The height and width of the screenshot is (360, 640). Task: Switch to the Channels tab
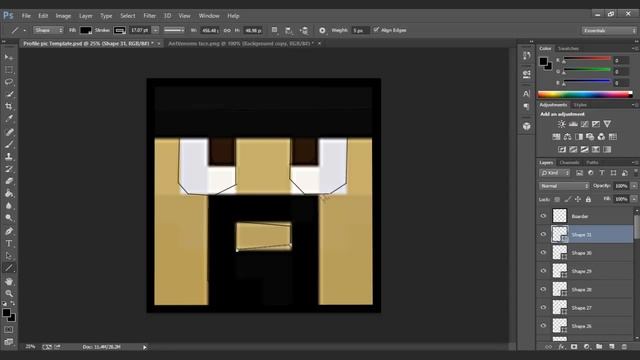[569, 162]
